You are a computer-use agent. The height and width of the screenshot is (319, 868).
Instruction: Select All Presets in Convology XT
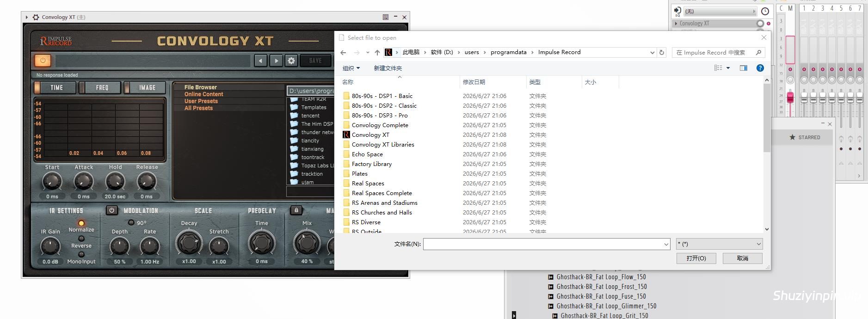[198, 108]
